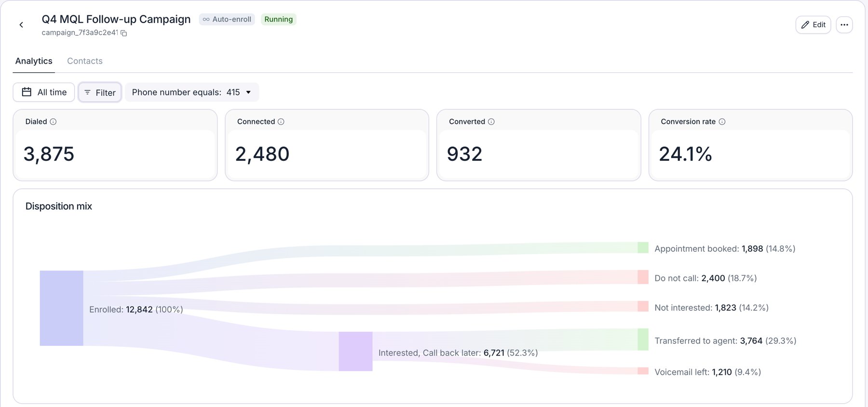Click the Converted value 932
Image resolution: width=868 pixels, height=407 pixels.
coord(464,154)
